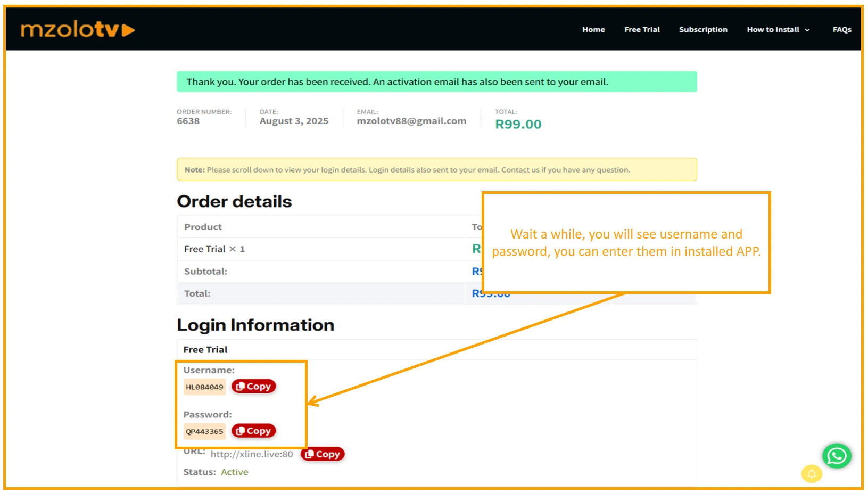Screen dimensions: 868x492
Task: Click the Product column header
Action: point(203,227)
